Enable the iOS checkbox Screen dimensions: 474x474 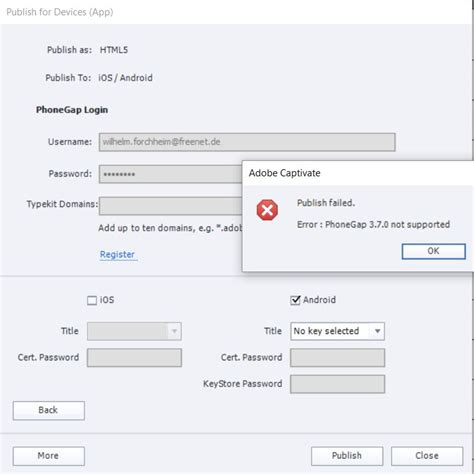click(x=92, y=300)
